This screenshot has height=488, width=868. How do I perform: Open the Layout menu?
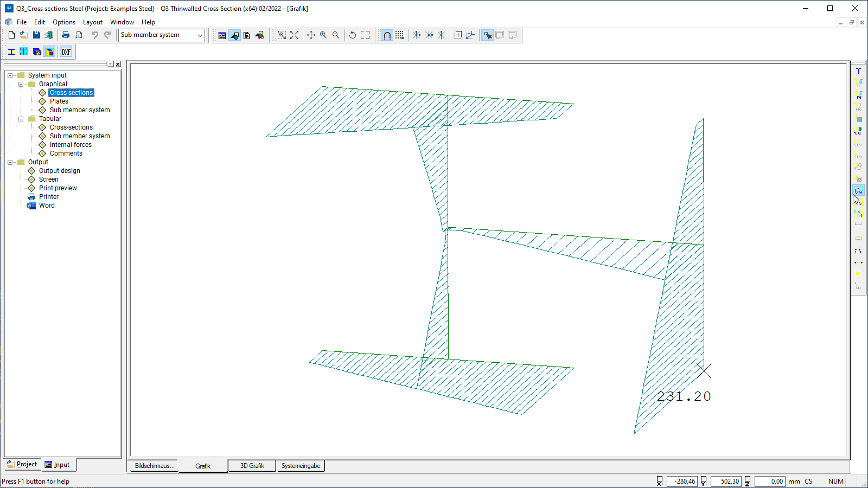[93, 22]
